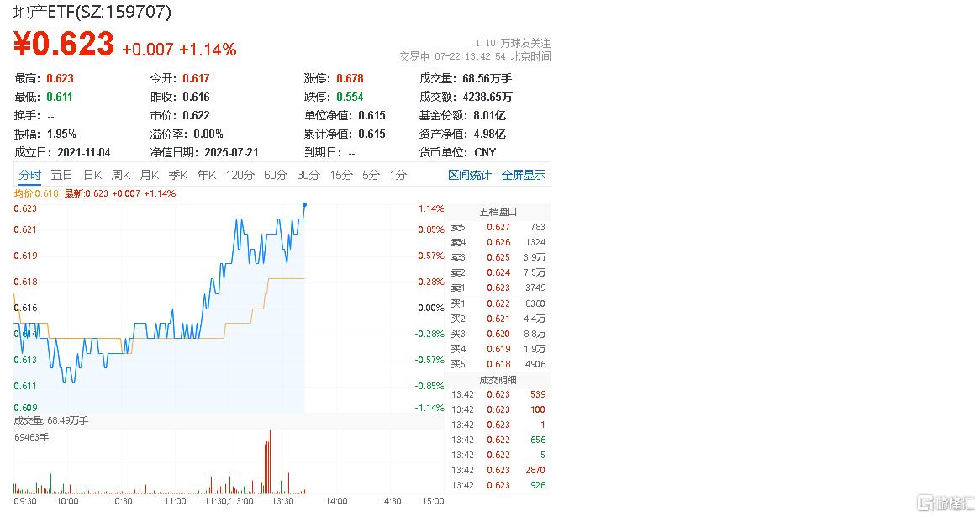Show the 120分 interval chart
Viewport: 980px width, 517px height.
tap(240, 175)
